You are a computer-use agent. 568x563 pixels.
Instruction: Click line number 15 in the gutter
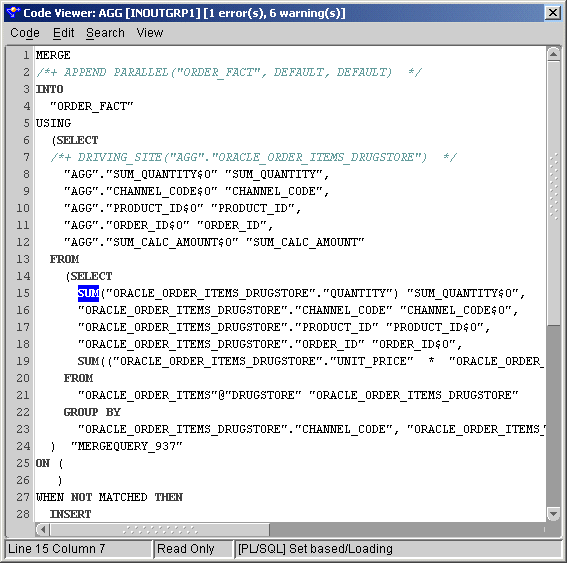point(23,293)
